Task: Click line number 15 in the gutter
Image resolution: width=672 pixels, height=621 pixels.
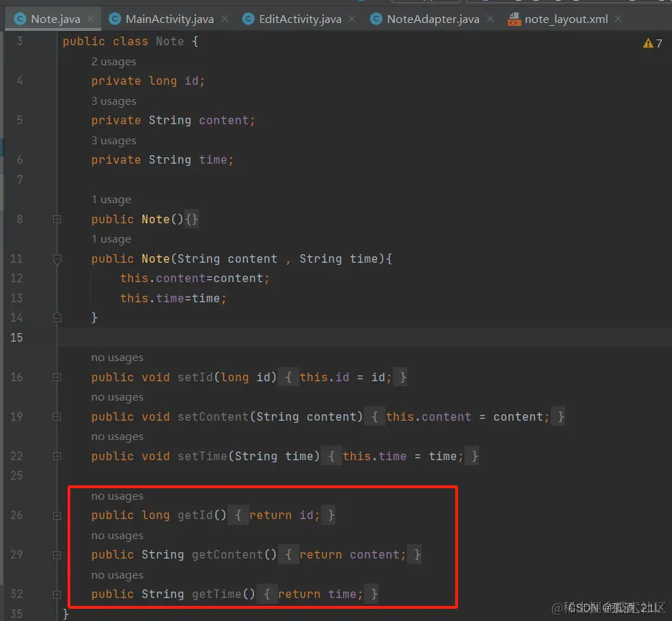Action: [x=17, y=337]
